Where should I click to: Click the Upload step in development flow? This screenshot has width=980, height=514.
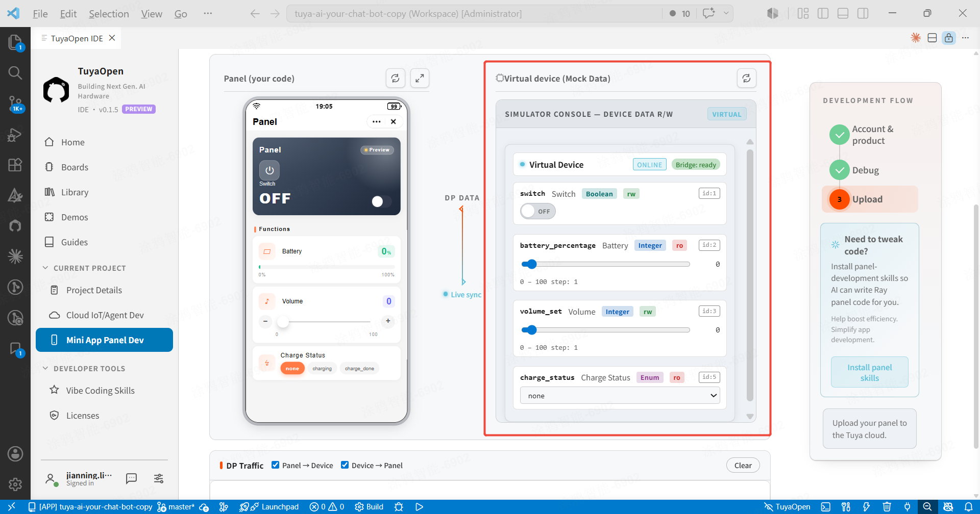[x=870, y=199]
